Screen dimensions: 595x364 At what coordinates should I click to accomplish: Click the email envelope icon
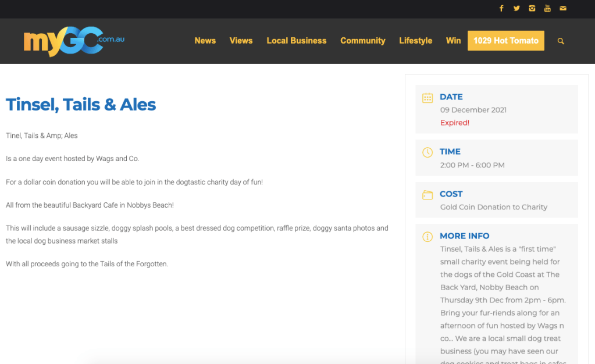tap(562, 8)
